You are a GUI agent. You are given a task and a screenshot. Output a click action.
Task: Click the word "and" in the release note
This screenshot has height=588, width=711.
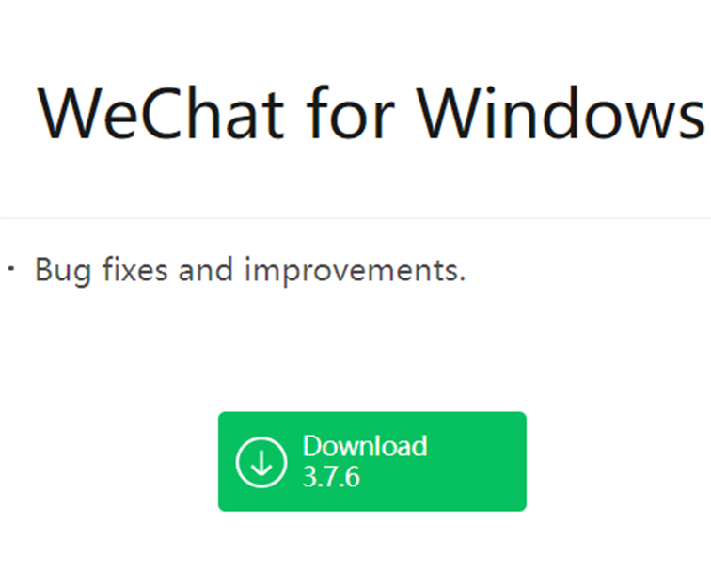[x=205, y=269]
